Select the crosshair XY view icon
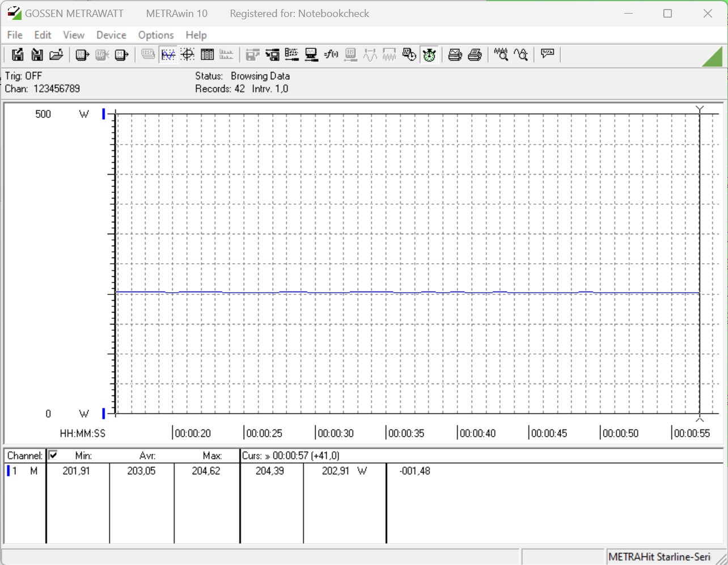 tap(188, 54)
